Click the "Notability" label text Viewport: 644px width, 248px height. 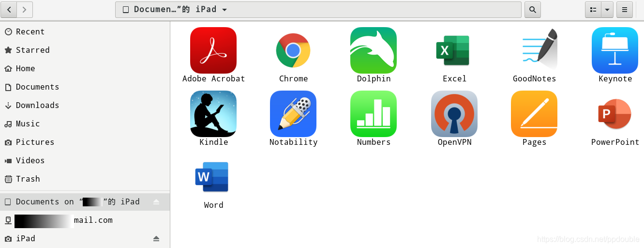293,142
